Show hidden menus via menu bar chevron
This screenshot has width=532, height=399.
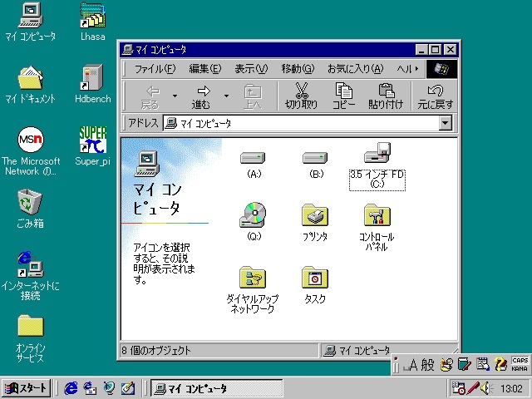click(x=417, y=69)
